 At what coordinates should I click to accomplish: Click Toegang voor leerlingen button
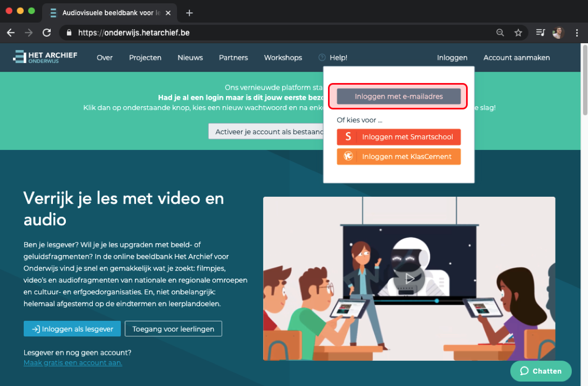[173, 329]
